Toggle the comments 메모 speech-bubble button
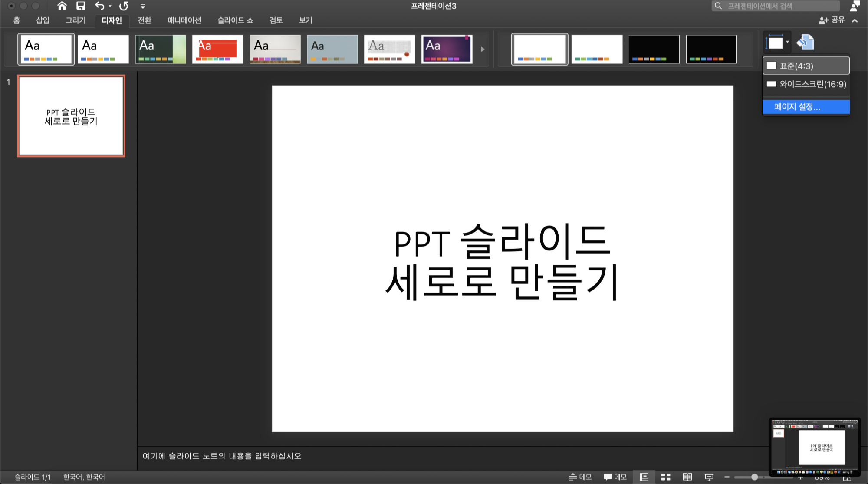The image size is (868, 484). (x=615, y=477)
